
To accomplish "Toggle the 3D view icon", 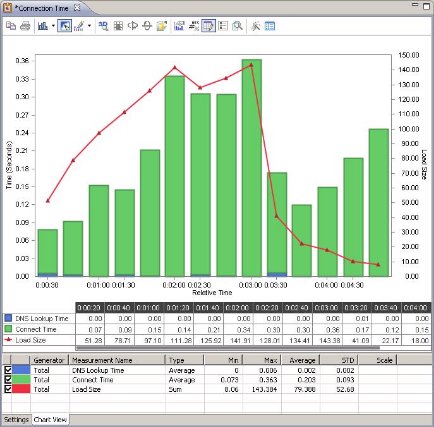I will tap(103, 26).
